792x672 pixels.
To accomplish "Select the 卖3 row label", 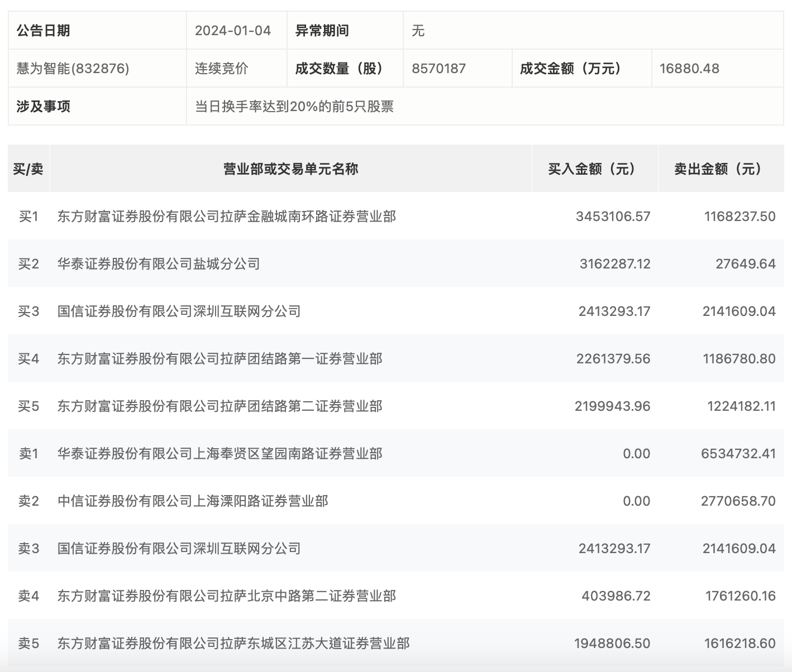I will click(28, 548).
